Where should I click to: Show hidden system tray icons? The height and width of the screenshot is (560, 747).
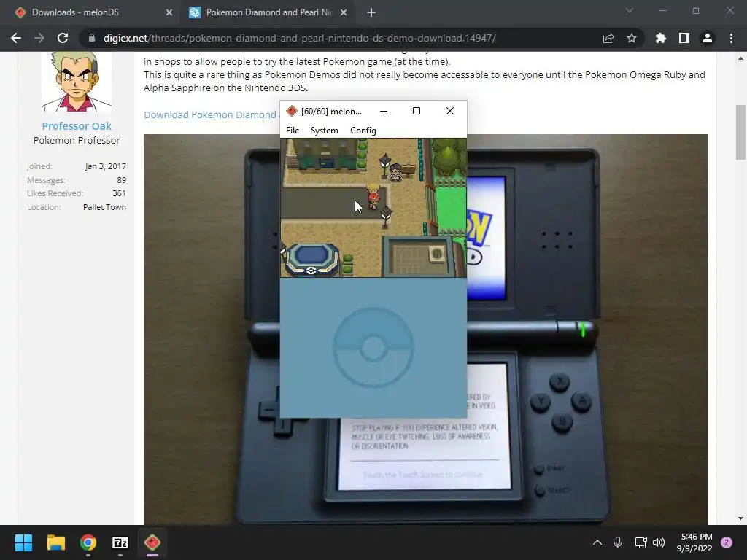tap(597, 542)
